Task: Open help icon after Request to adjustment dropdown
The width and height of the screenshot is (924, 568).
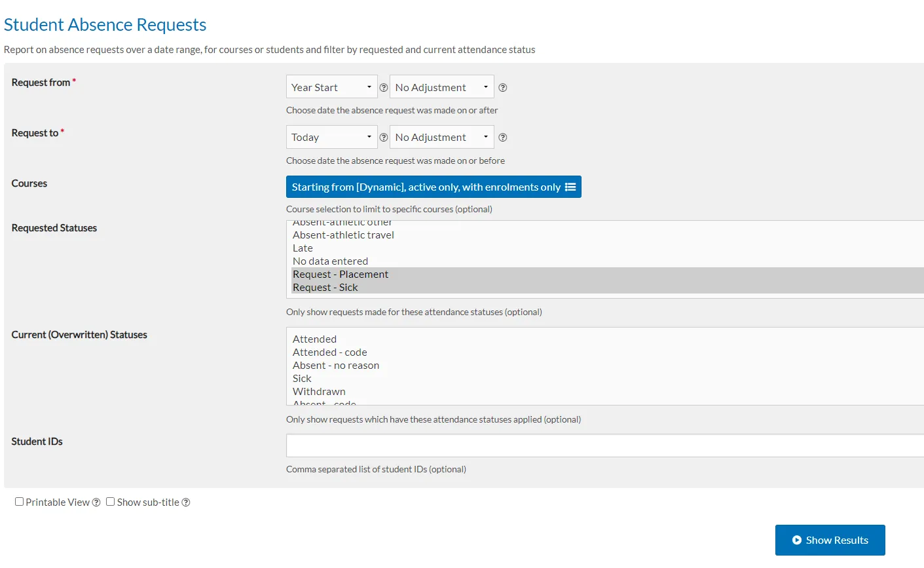Action: 503,138
